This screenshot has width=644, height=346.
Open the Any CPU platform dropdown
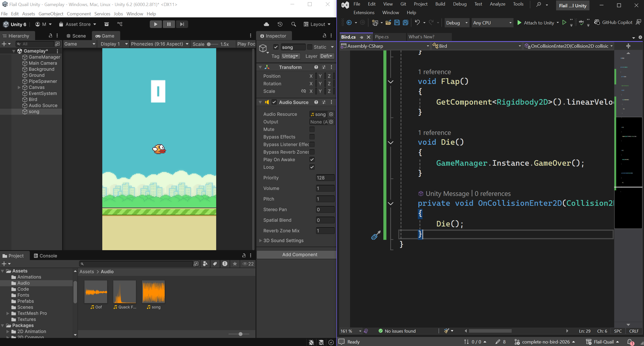click(492, 23)
